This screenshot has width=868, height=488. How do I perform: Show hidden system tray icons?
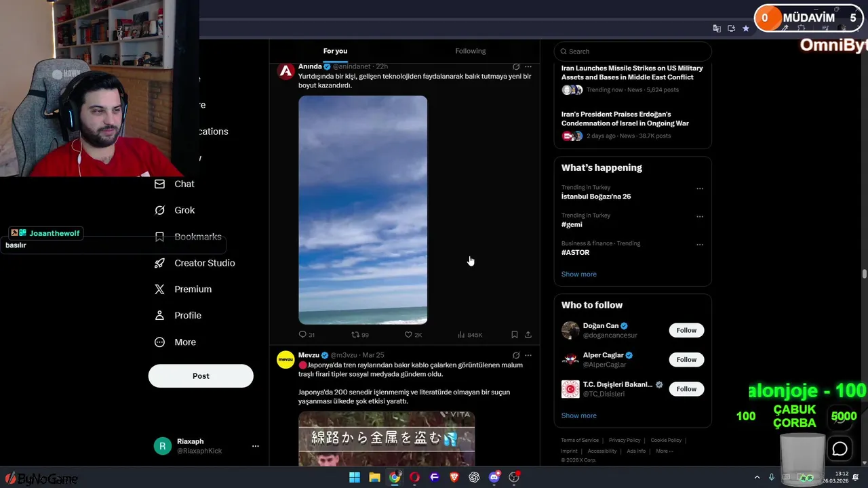pyautogui.click(x=757, y=477)
